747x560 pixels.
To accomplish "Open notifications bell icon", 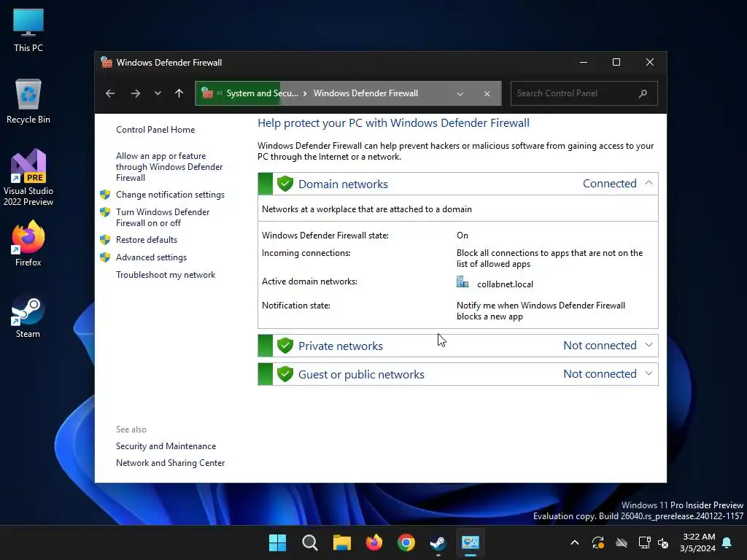I will (x=727, y=542).
